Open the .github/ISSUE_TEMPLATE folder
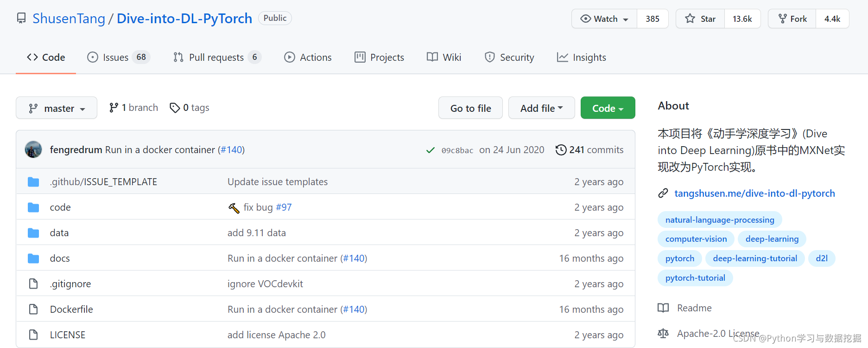Viewport: 868px width, 348px height. coord(103,182)
